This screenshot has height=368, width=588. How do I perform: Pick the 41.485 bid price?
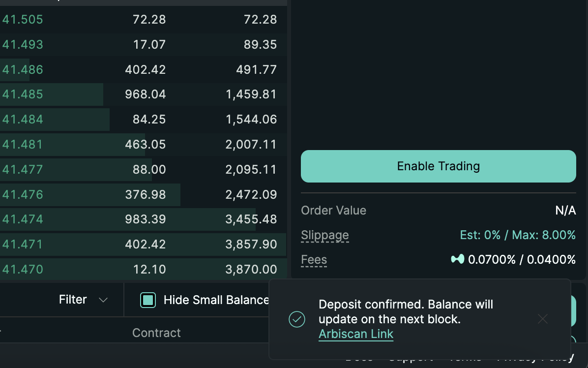23,94
